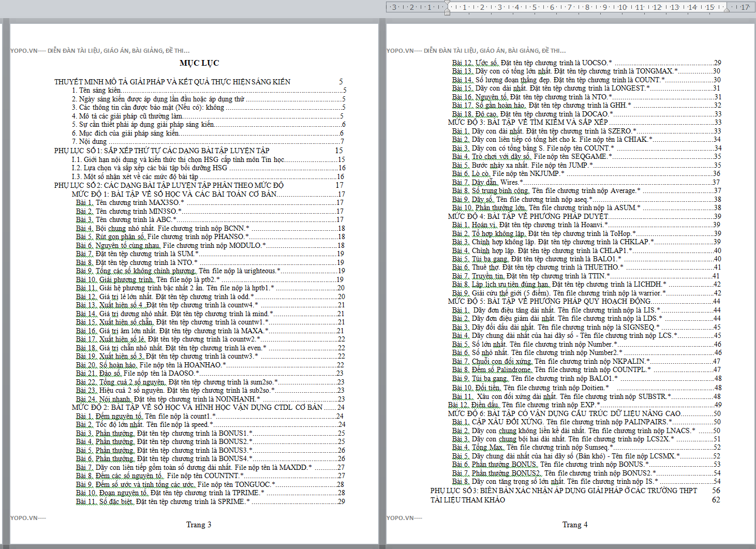Select entry 'Hoán vị' Hoanvi
The image size is (756, 549).
coord(586,225)
